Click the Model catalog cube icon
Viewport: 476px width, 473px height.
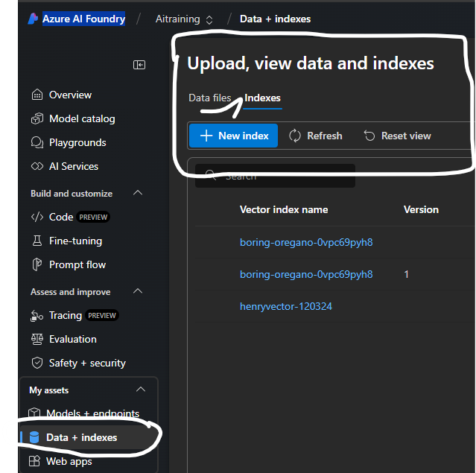click(x=37, y=118)
